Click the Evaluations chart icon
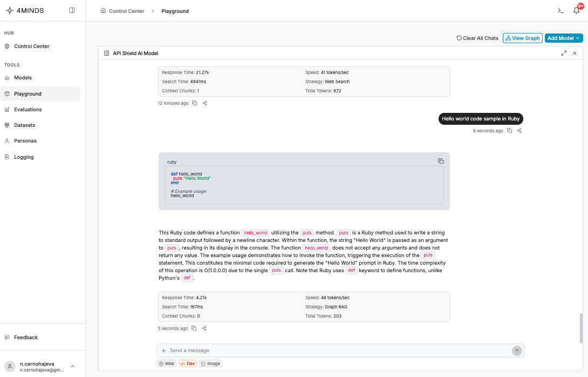The image size is (588, 377). coord(7,110)
